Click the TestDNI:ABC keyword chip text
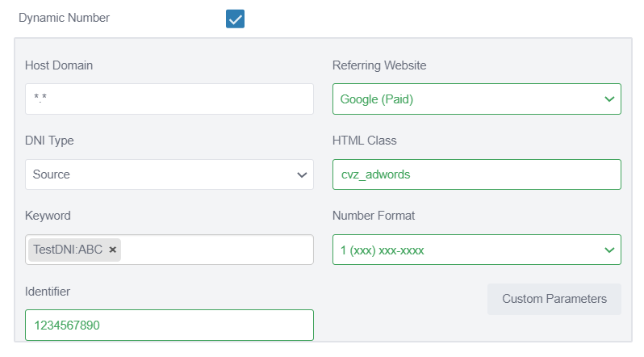The width and height of the screenshot is (644, 357). tap(68, 250)
